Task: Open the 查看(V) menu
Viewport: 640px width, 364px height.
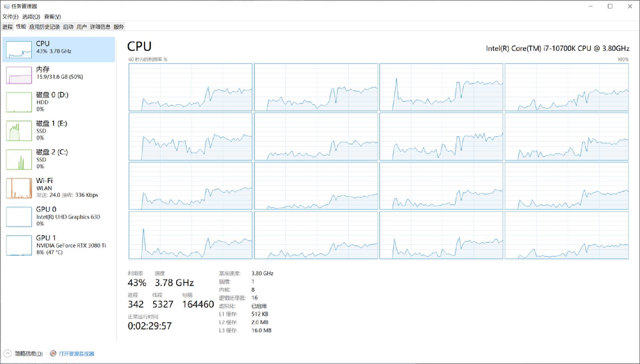Action: point(52,17)
